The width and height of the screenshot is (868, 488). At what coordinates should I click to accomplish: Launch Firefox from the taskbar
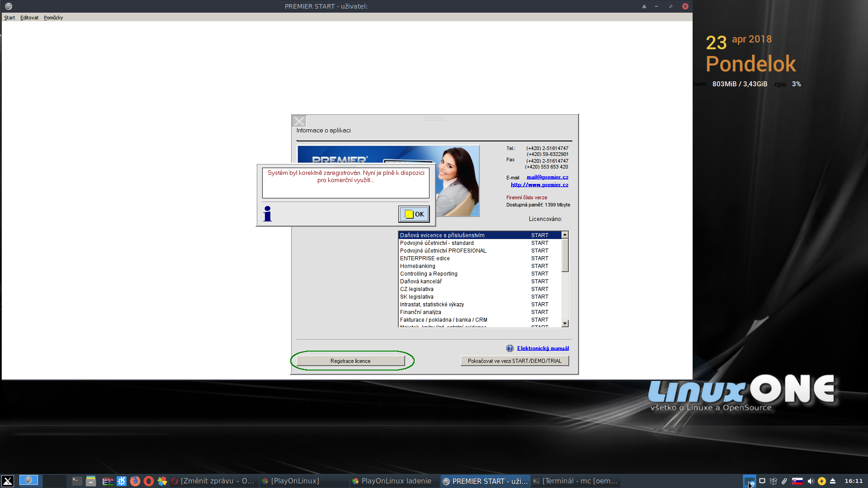pyautogui.click(x=135, y=481)
